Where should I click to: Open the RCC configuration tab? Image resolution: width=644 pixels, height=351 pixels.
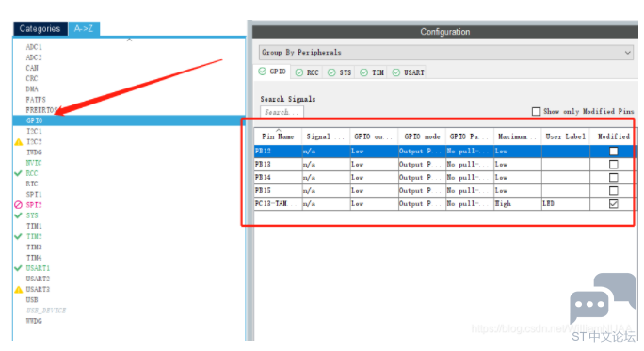click(x=307, y=72)
